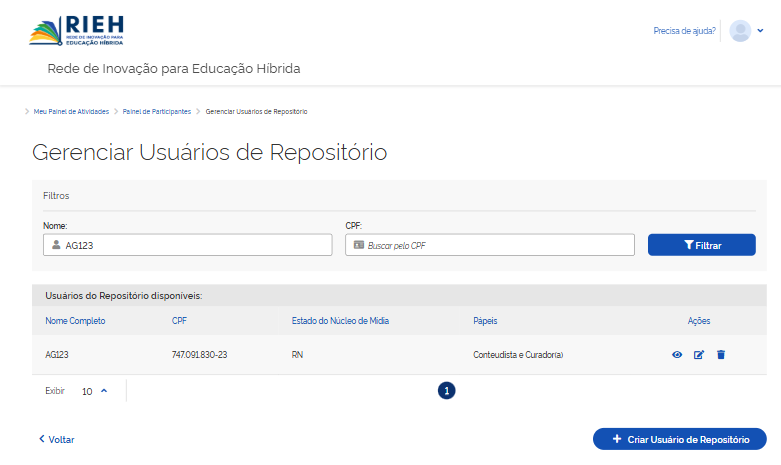Select the AG123 name cell

pos(57,354)
